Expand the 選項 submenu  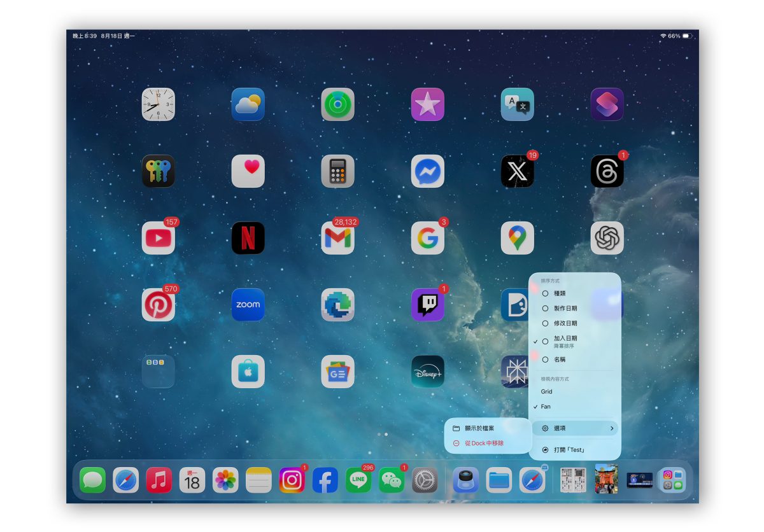pos(574,428)
